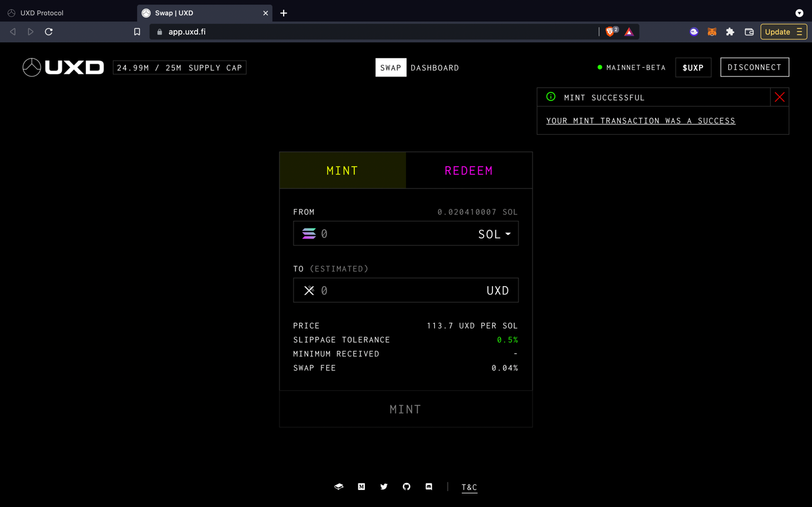Click the 24.99M / 25M supply cap label

click(x=179, y=68)
